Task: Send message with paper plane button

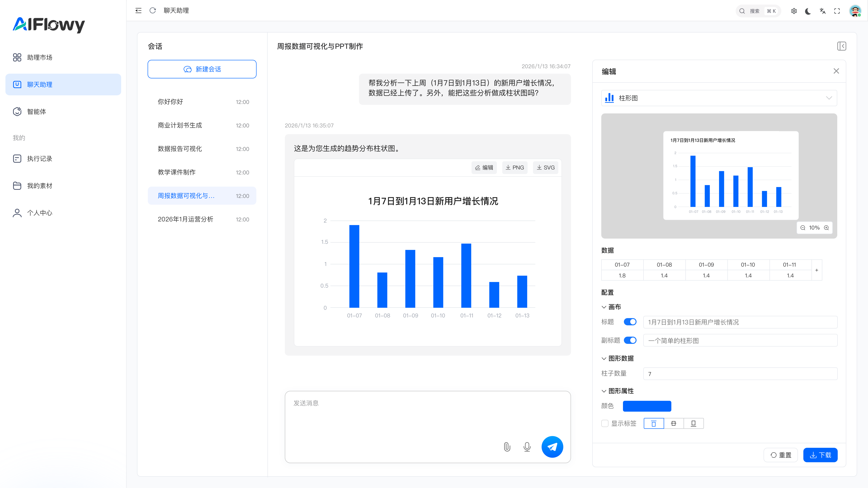Action: click(552, 447)
